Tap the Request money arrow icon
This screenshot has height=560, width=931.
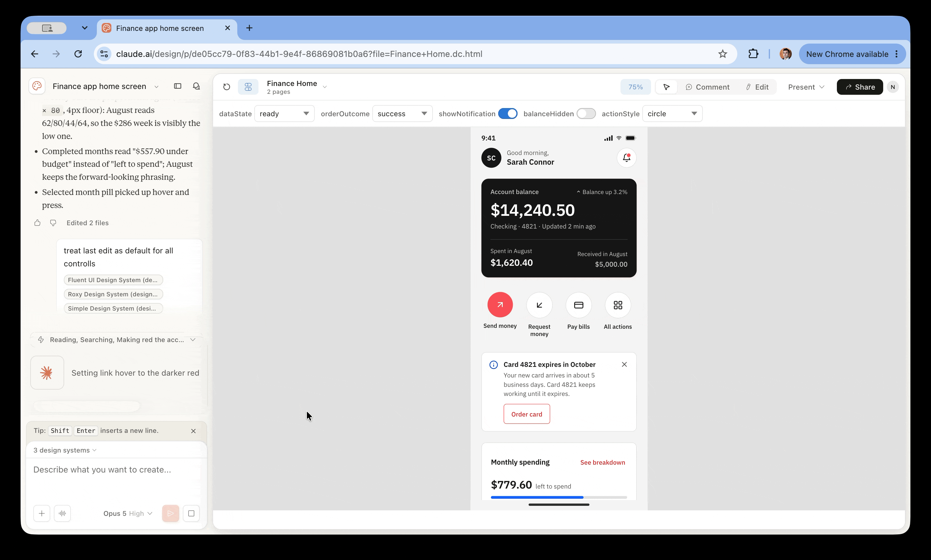pyautogui.click(x=539, y=305)
